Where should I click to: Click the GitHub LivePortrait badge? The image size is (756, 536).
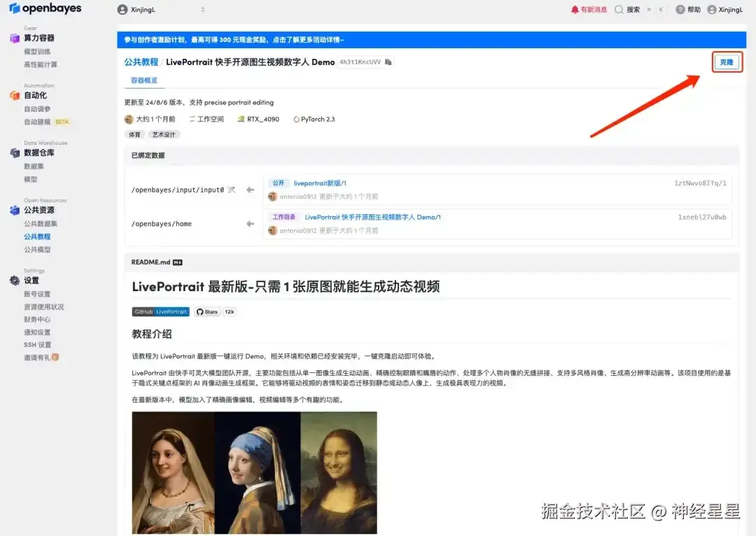point(160,312)
